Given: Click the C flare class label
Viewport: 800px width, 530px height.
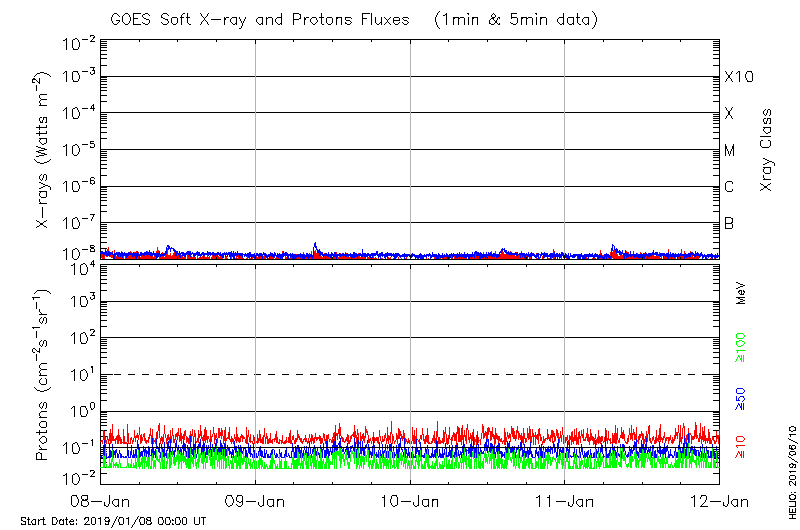Looking at the screenshot, I should tap(730, 187).
